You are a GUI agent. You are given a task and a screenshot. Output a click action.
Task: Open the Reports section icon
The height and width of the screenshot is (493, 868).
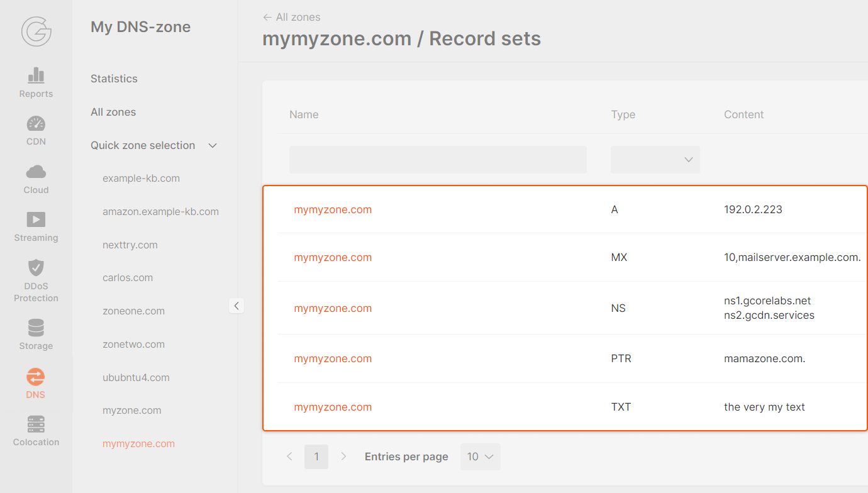click(x=36, y=75)
